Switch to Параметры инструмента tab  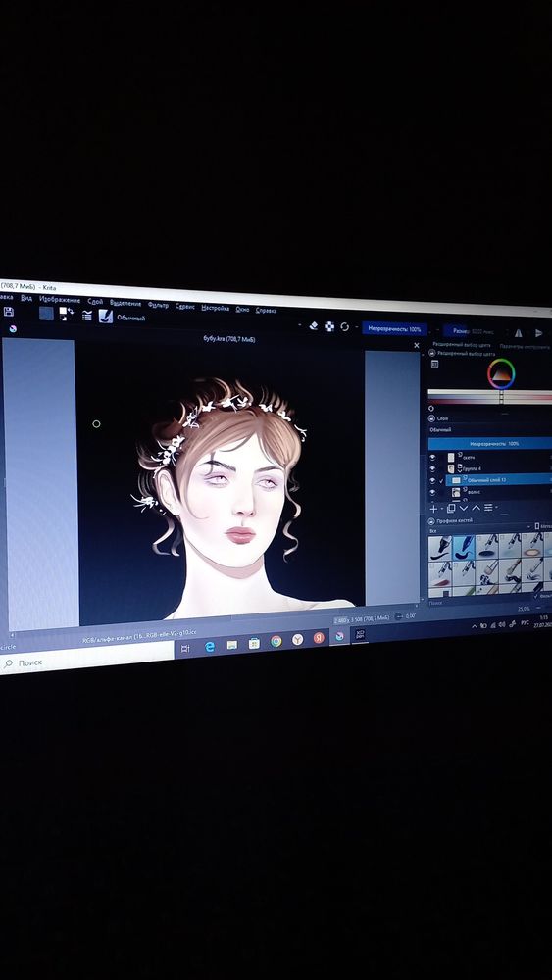pos(526,347)
